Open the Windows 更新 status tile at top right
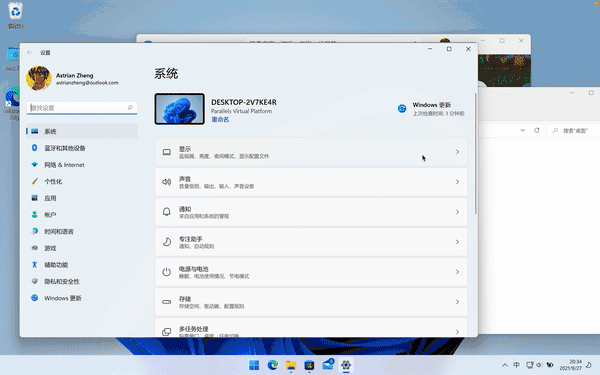The image size is (600, 375). [431, 109]
